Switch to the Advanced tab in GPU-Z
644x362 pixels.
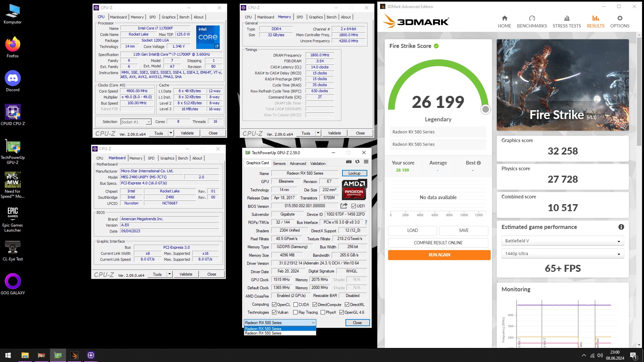tap(298, 163)
